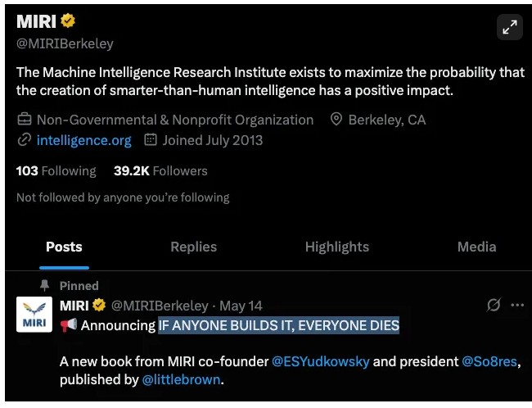Switch to the Replies tab
532x408 pixels.
(x=193, y=247)
